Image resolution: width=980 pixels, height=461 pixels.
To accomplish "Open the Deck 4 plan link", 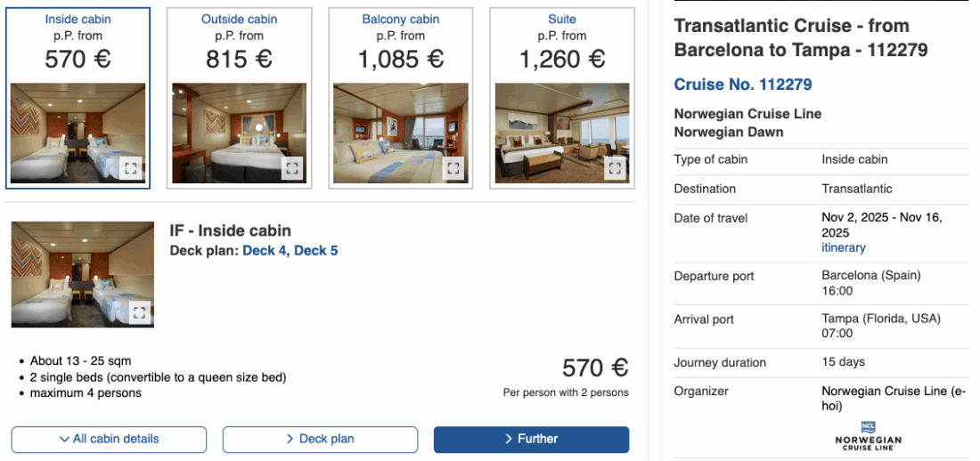I will tap(265, 251).
